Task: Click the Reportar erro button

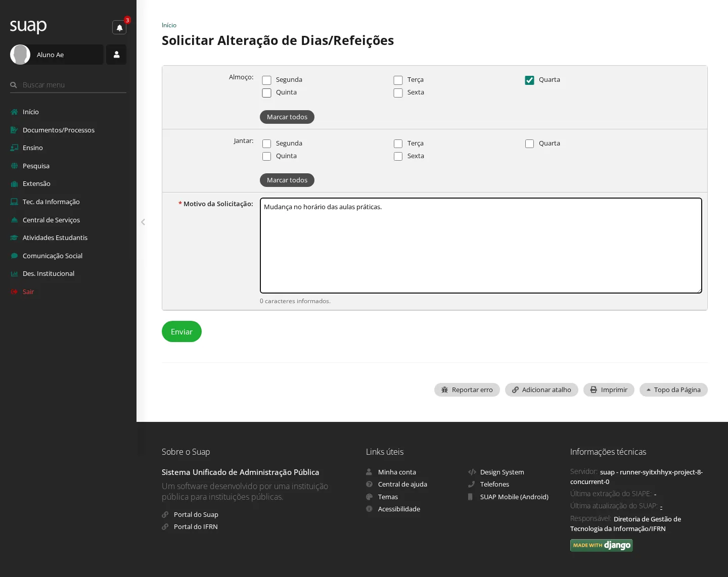Action: (x=467, y=390)
